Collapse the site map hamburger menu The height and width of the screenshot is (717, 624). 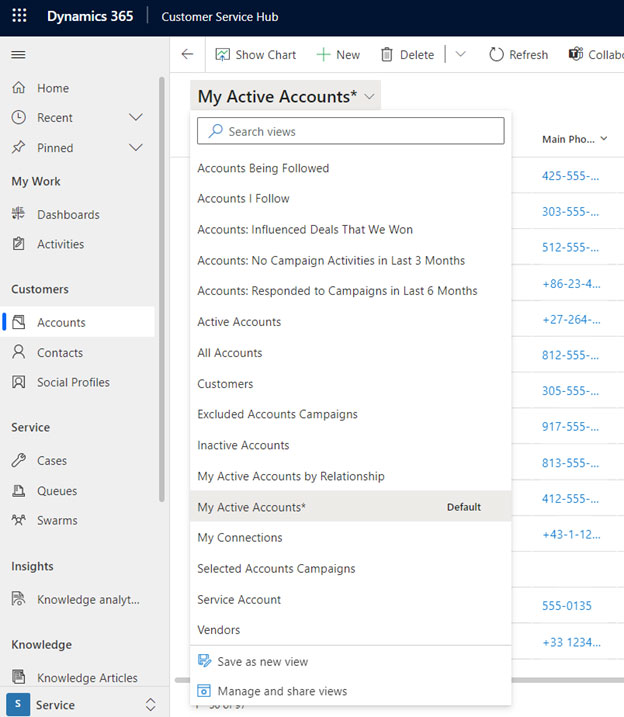click(18, 54)
